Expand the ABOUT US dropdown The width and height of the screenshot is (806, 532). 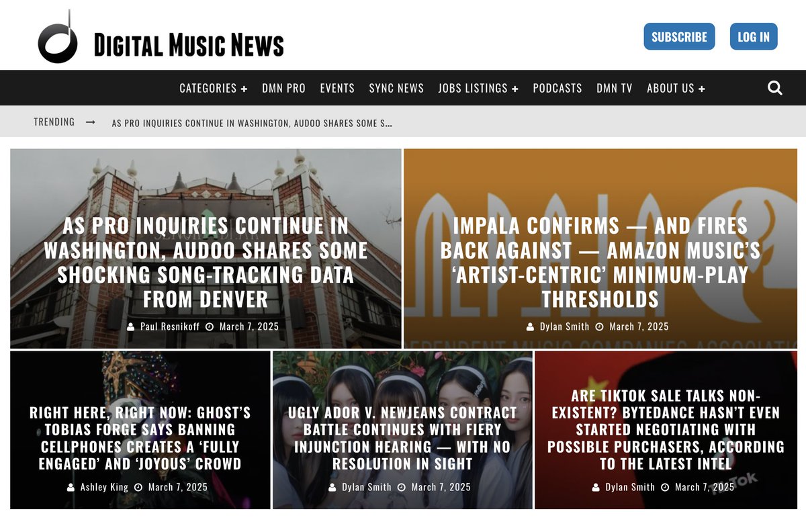point(675,87)
